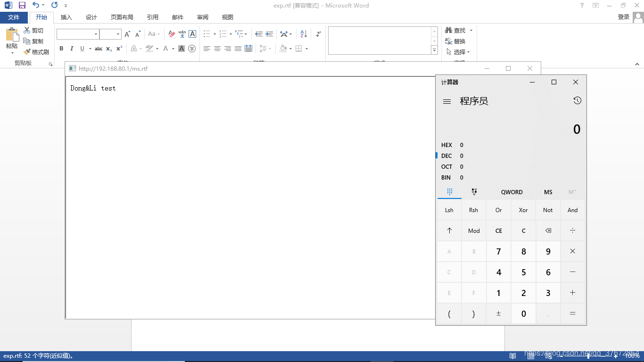Apply character border with boxed A icon
Viewport: 644px width, 362px height.
click(192, 34)
